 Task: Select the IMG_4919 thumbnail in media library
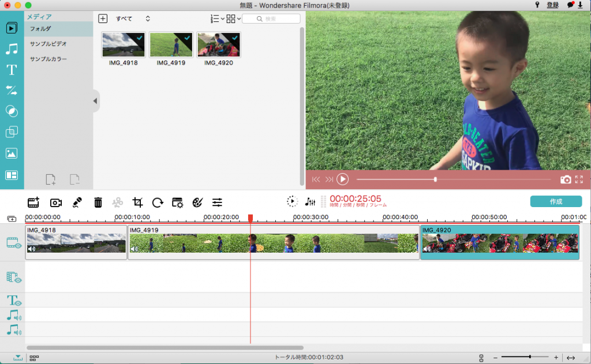pos(171,45)
